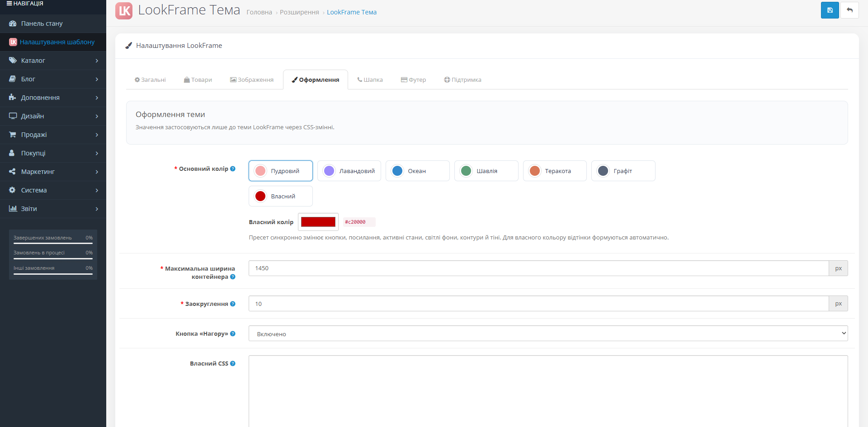Image resolution: width=868 pixels, height=427 pixels.
Task: Expand the Звіти sidebar menu
Action: [53, 208]
